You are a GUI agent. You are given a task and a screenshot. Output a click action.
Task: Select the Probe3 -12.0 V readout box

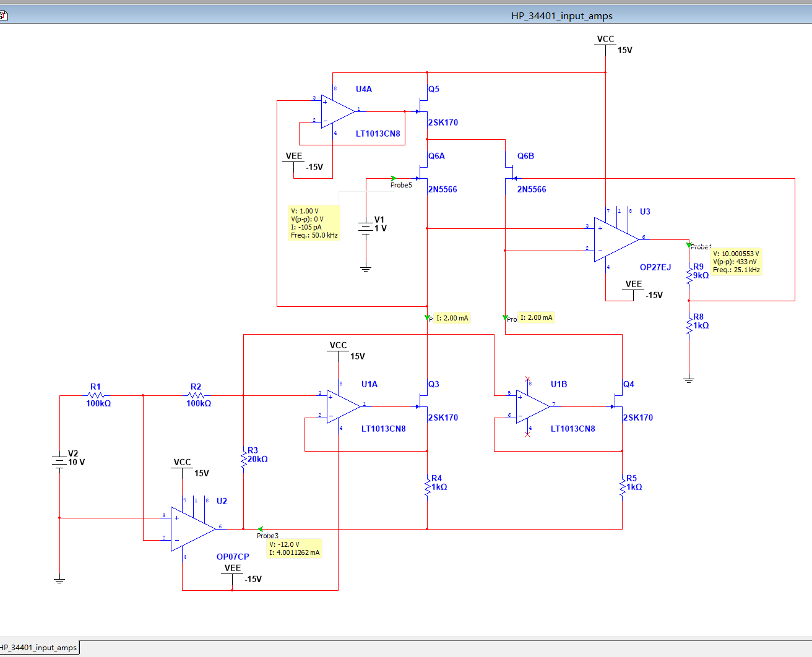coord(295,549)
